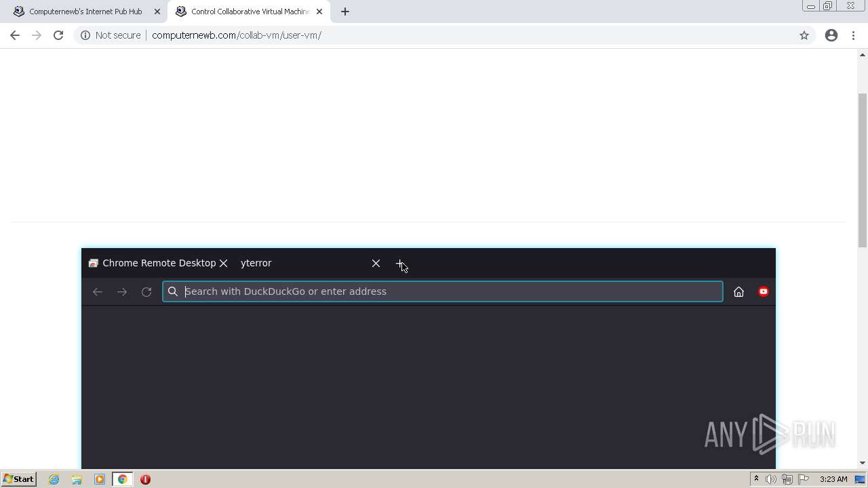868x488 pixels.
Task: Close Computernewb's Internet Pub Hub tab
Action: click(157, 12)
